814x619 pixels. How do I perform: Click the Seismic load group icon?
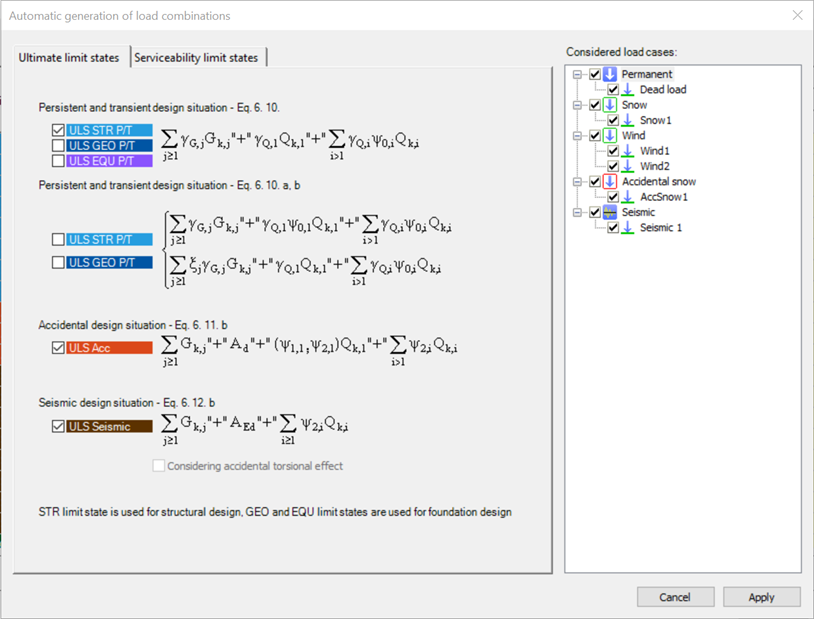coord(610,212)
